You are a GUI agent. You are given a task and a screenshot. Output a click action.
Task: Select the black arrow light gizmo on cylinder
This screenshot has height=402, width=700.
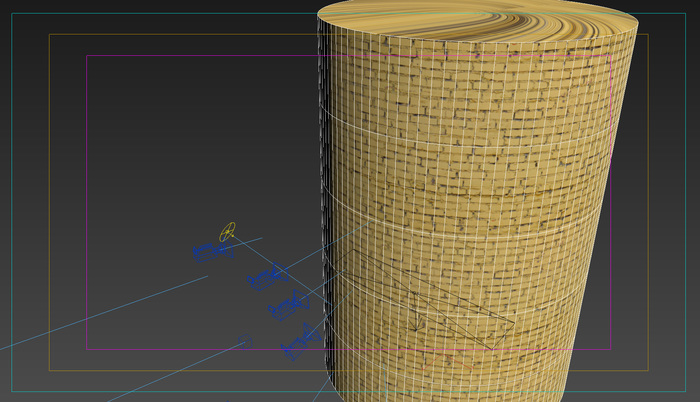click(417, 313)
